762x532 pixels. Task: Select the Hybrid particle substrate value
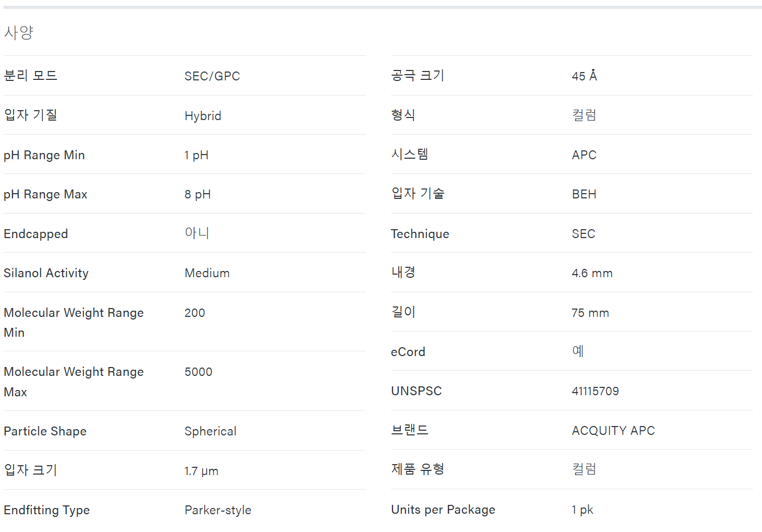(203, 116)
